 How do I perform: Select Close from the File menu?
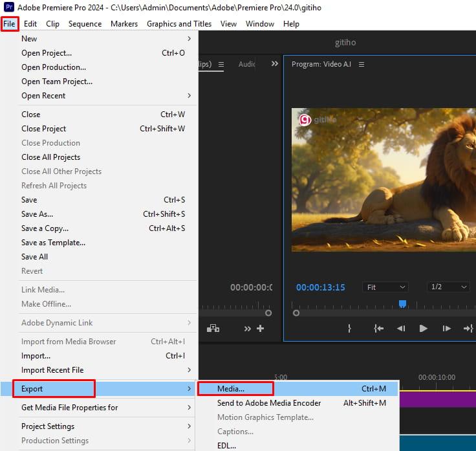click(99, 115)
